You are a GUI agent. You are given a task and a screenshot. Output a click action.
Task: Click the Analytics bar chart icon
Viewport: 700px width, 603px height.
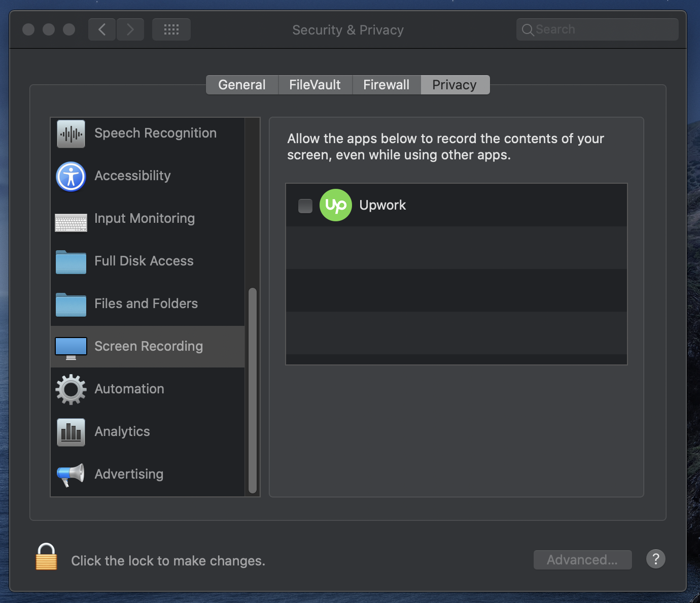71,432
